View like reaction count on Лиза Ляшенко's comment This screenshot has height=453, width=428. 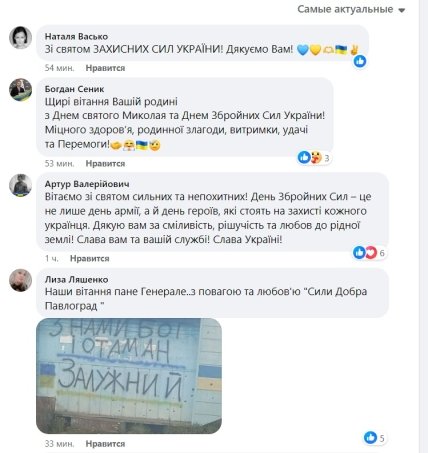[375, 438]
